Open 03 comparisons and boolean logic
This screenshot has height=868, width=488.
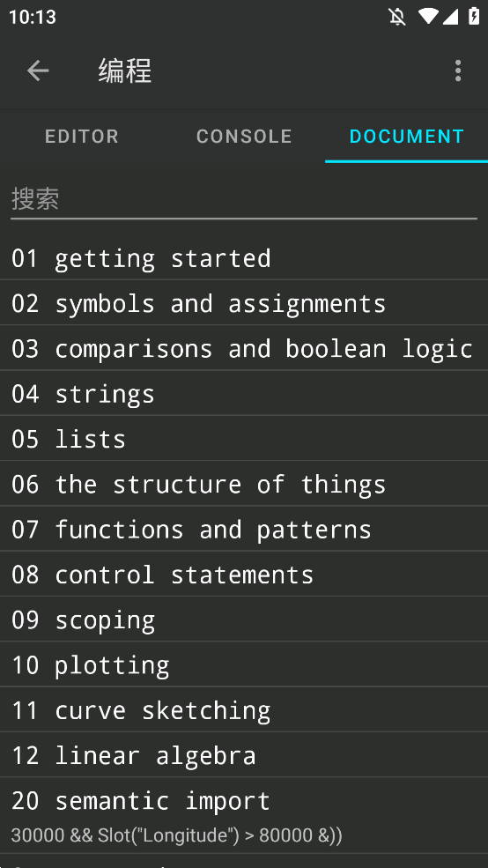pyautogui.click(x=244, y=349)
